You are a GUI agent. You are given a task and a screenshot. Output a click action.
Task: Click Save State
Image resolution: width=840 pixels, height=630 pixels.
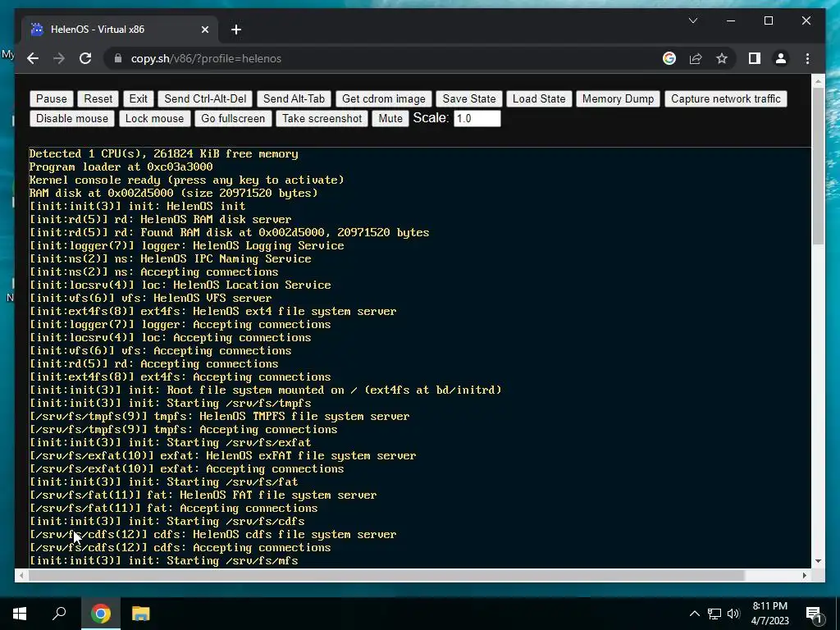click(469, 98)
